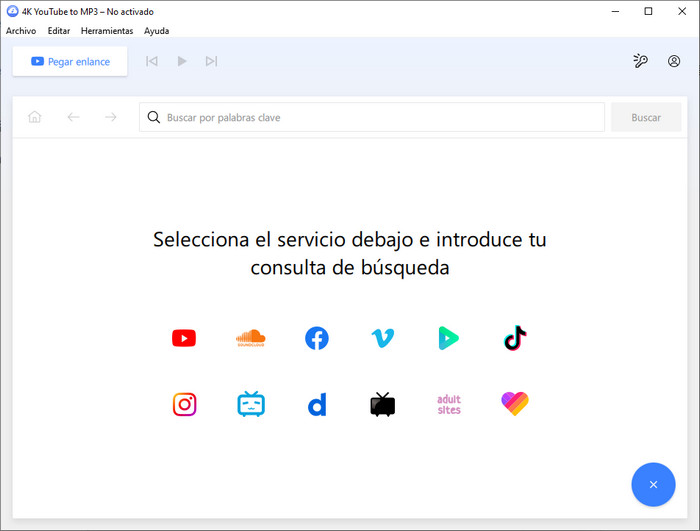
Task: Choose the Bilibili TV-face icon
Action: click(x=251, y=404)
